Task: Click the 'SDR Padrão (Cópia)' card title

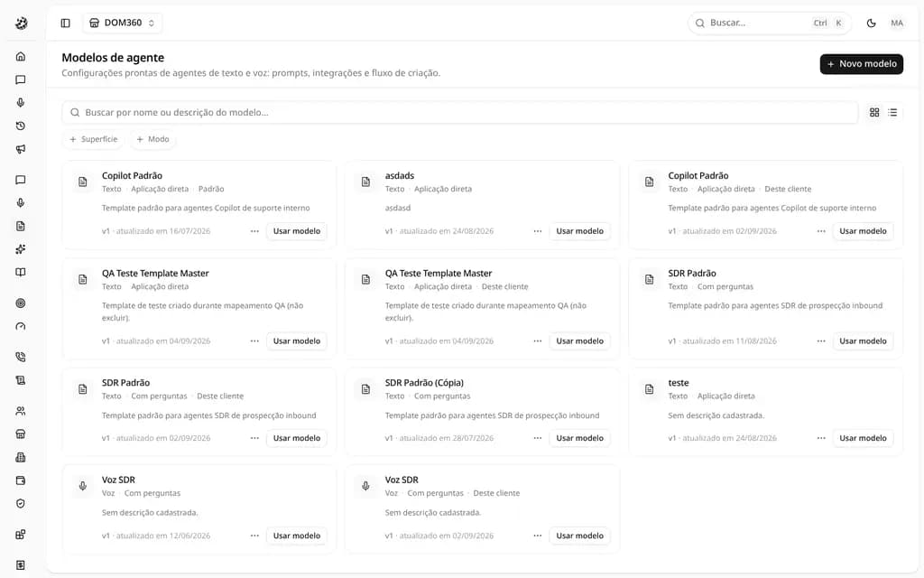Action: tap(424, 383)
